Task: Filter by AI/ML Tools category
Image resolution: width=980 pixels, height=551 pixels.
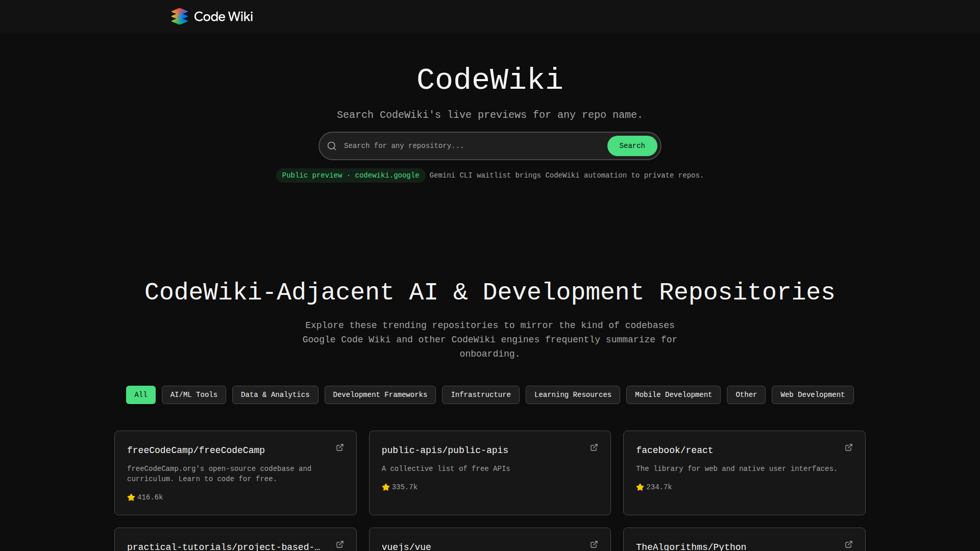Action: pos(194,395)
